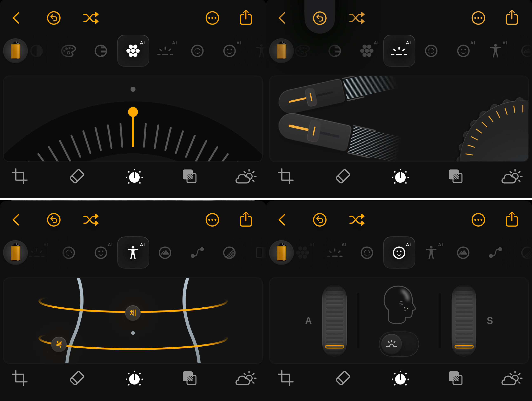Click the halftone circle icon in body tool strip
The width and height of the screenshot is (532, 401).
click(x=229, y=253)
